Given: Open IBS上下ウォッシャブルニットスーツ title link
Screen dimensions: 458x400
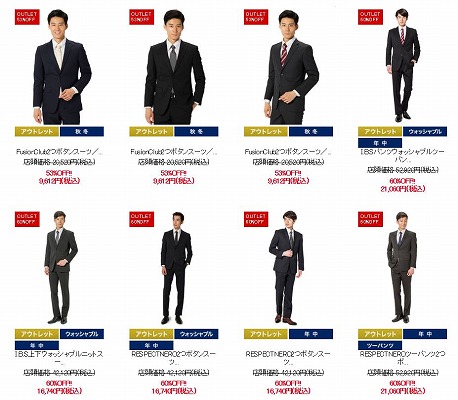Looking at the screenshot, I should click(x=59, y=358).
